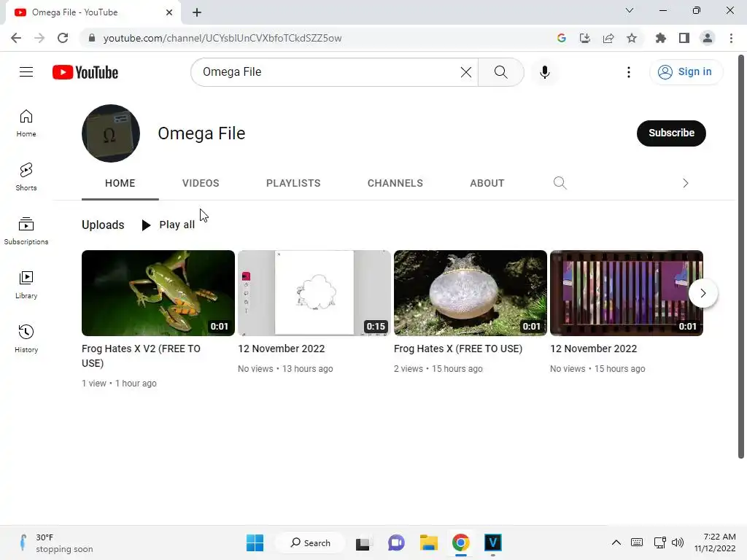Open History in the sidebar
The width and height of the screenshot is (747, 560).
[x=26, y=338]
